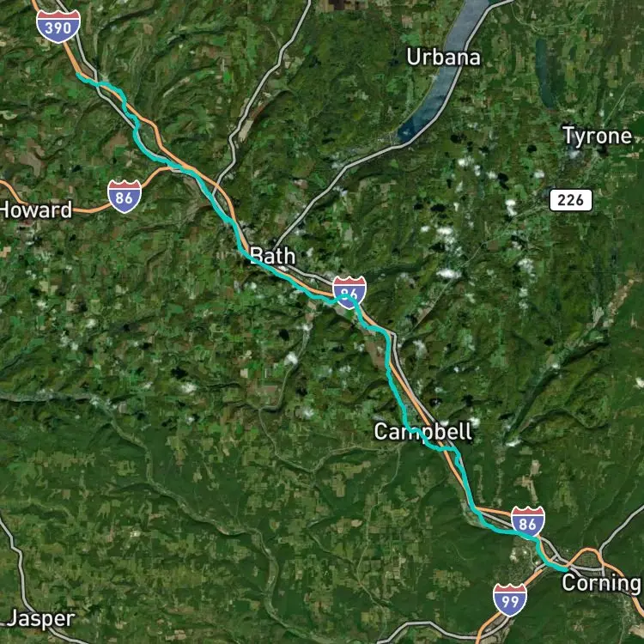Viewport: 644px width, 644px height.
Task: Click the I-86 shield near Bath
Action: click(x=349, y=292)
